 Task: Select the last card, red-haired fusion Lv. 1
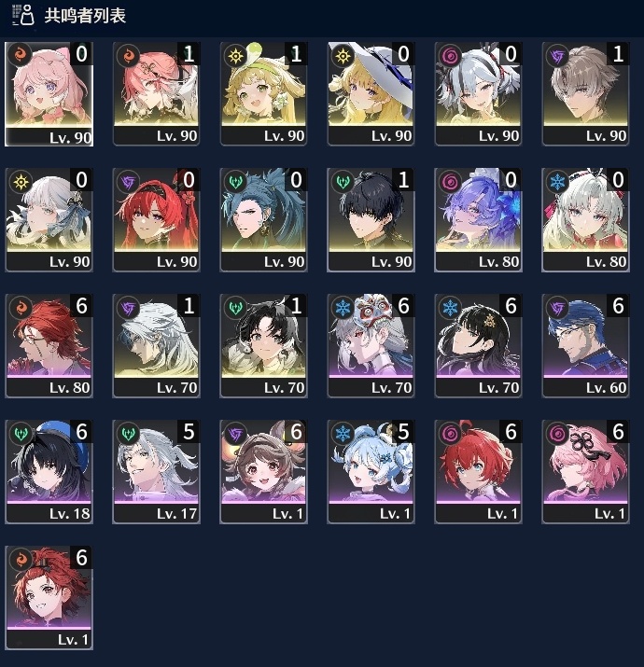tap(49, 597)
